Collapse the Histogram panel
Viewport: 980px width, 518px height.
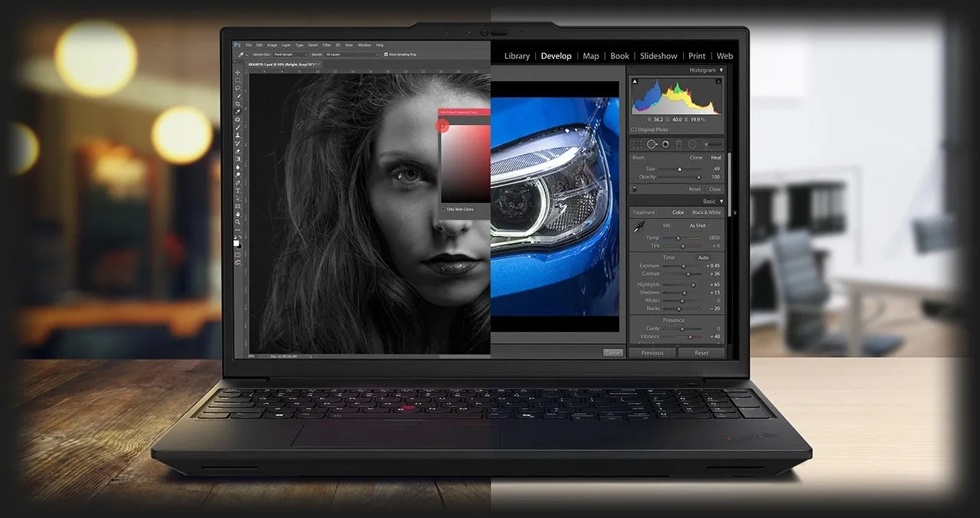click(x=721, y=70)
